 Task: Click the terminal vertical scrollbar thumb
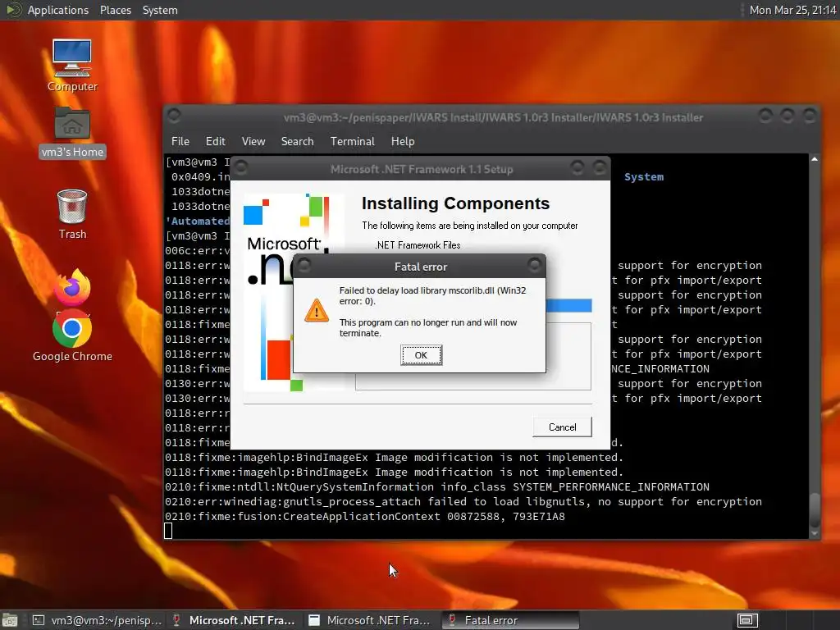click(815, 510)
